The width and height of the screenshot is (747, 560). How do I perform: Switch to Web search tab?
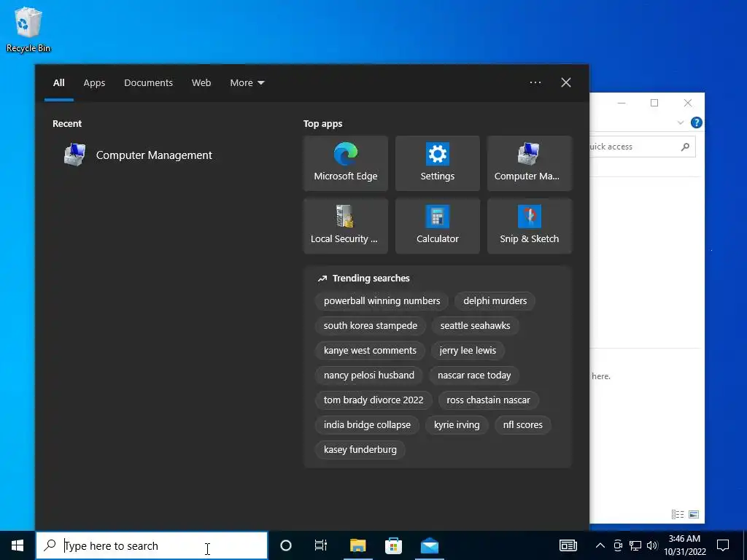201,83
